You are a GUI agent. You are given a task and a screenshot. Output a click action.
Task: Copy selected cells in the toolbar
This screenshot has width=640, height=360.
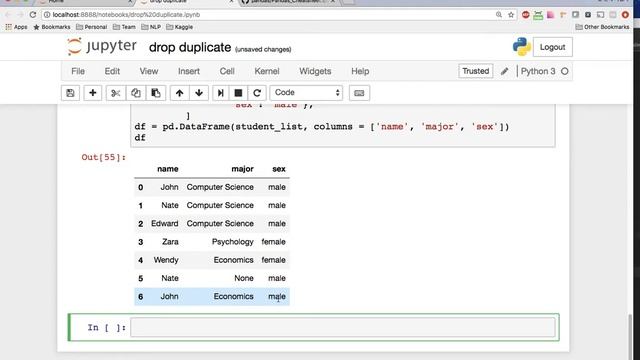tap(136, 93)
